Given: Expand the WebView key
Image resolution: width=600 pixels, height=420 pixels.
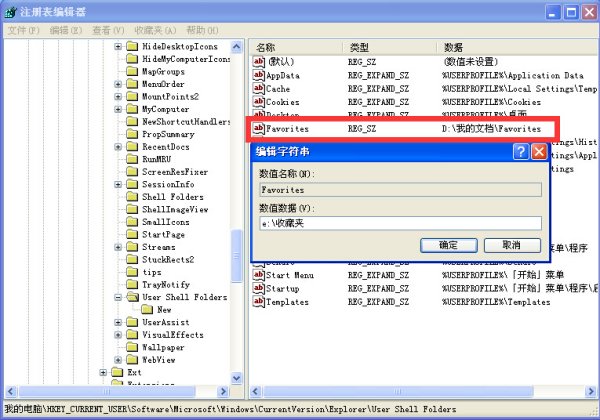Looking at the screenshot, I should [118, 360].
